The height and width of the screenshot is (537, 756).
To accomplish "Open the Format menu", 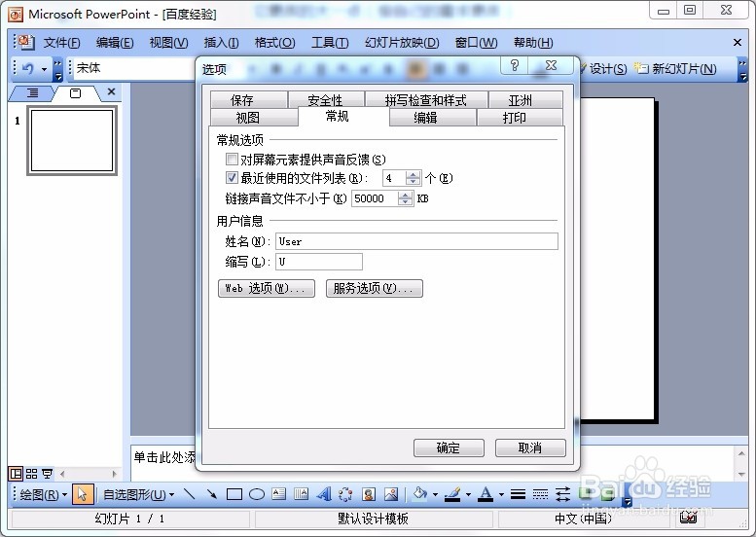I will point(274,43).
